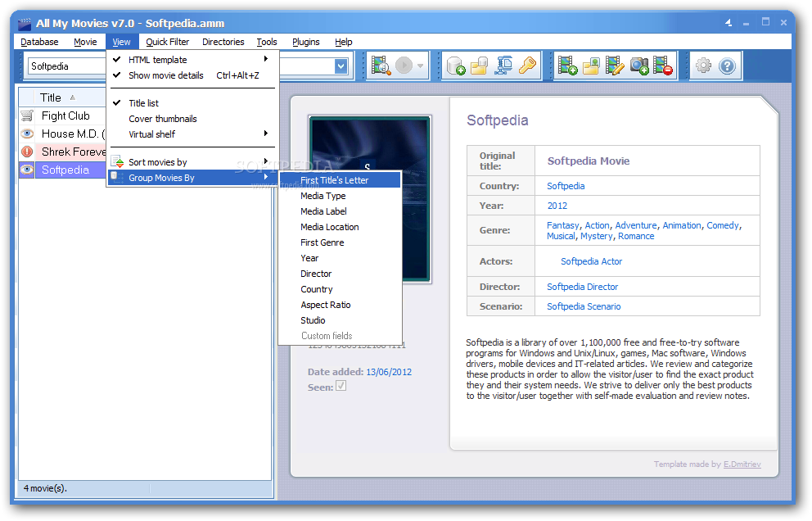Expand the Virtual shelf submenu
Viewport: 812px width, 521px height.
tap(192, 134)
